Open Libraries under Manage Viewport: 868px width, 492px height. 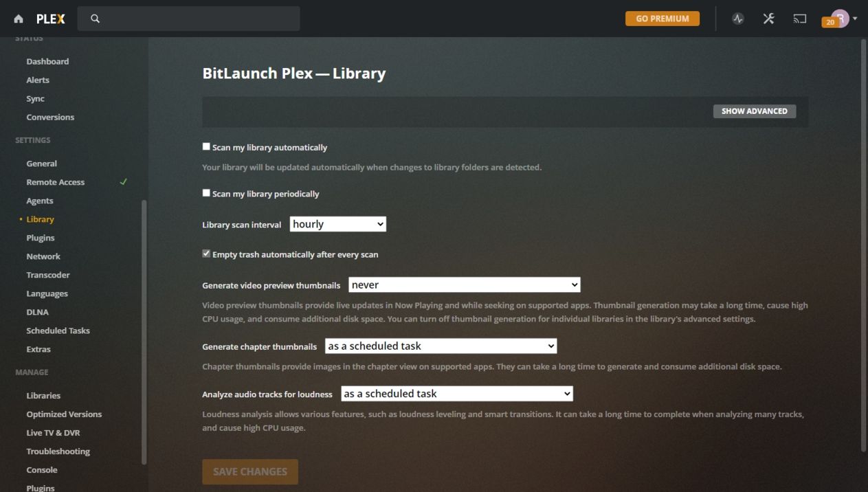(43, 396)
